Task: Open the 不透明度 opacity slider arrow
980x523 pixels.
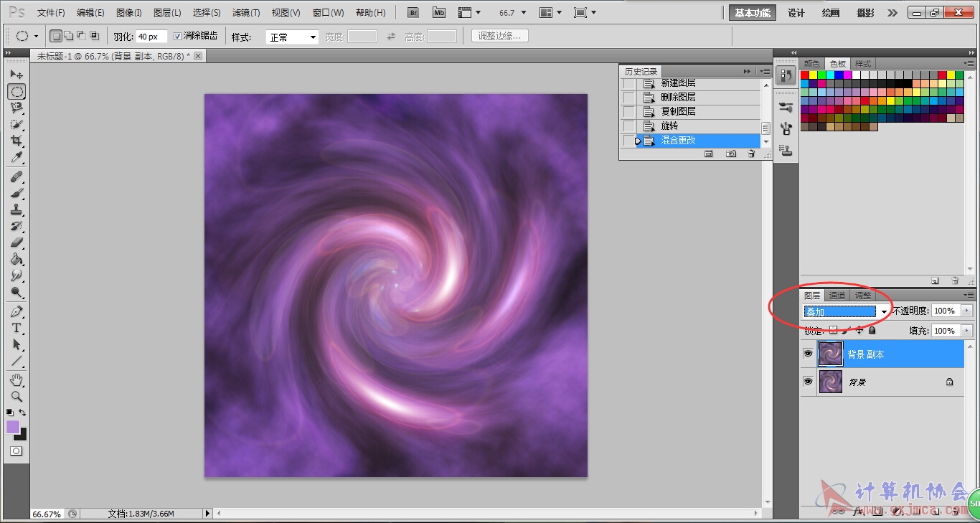Action: pos(967,311)
